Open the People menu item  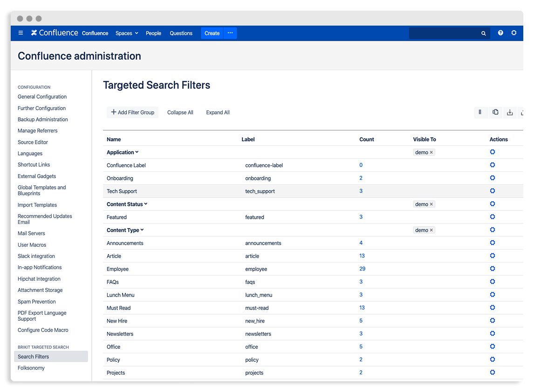[153, 33]
